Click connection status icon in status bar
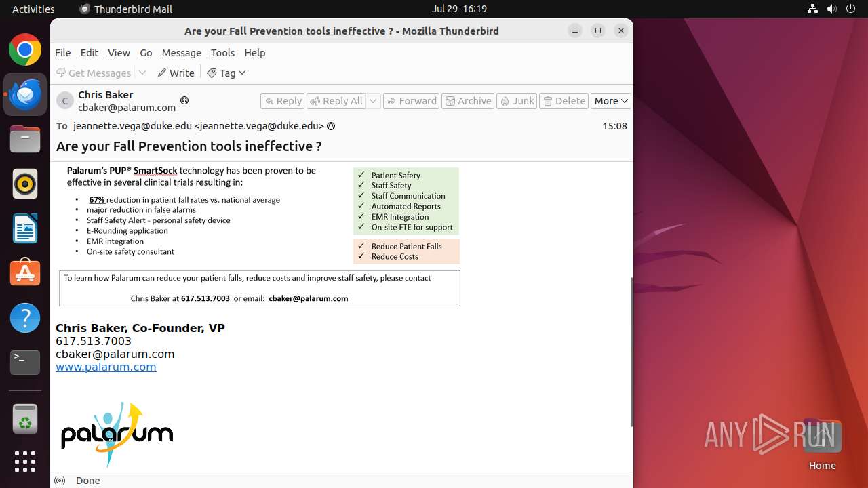Image resolution: width=868 pixels, height=488 pixels. (60, 481)
